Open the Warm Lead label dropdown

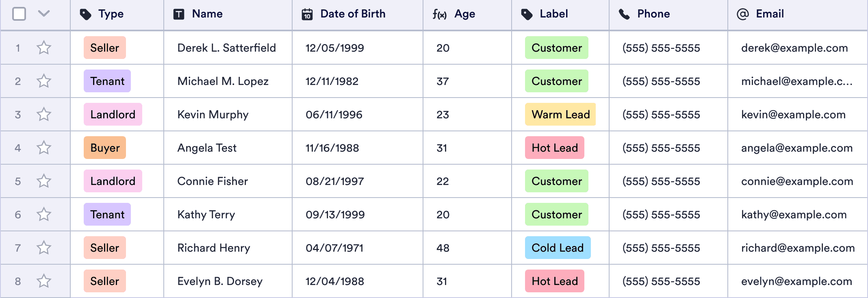click(560, 115)
